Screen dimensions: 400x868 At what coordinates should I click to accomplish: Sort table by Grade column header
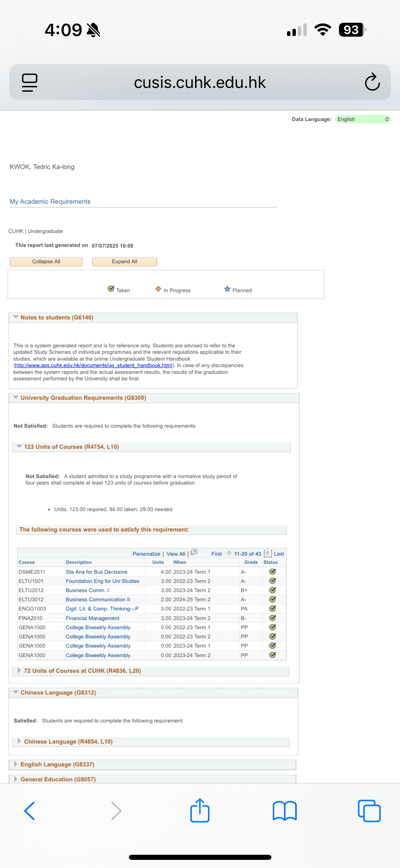pyautogui.click(x=251, y=562)
